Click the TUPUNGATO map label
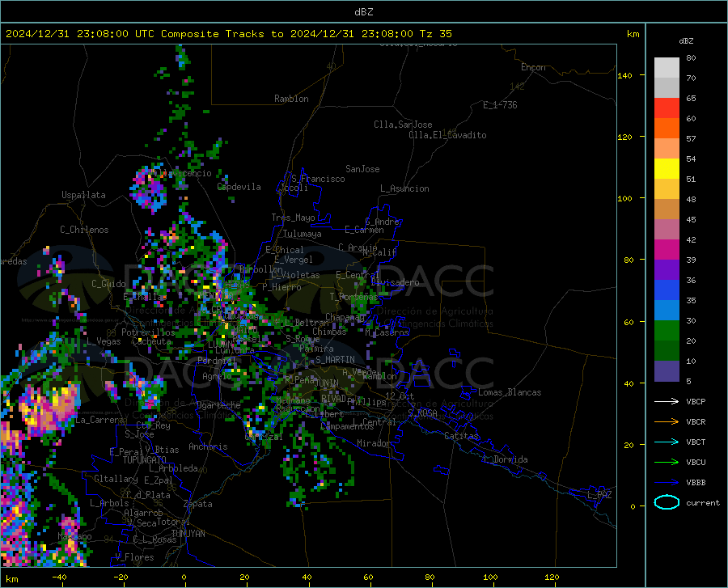 click(x=145, y=460)
